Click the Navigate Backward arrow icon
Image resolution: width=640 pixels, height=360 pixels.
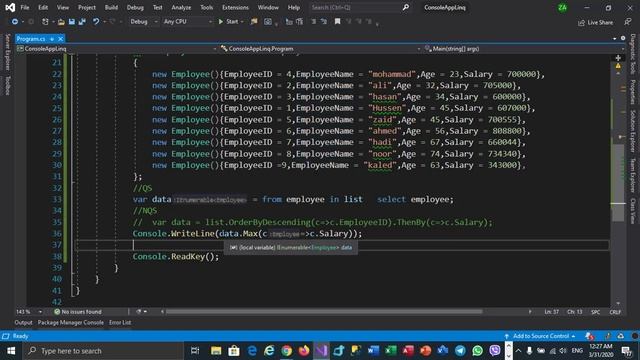(x=15, y=22)
